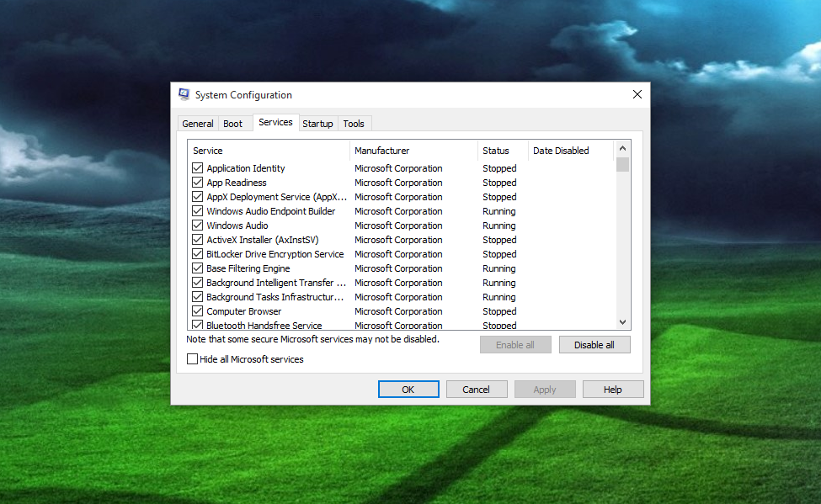Click the scroll up arrow in services list
Viewport: 821px width, 504px height.
pos(622,149)
